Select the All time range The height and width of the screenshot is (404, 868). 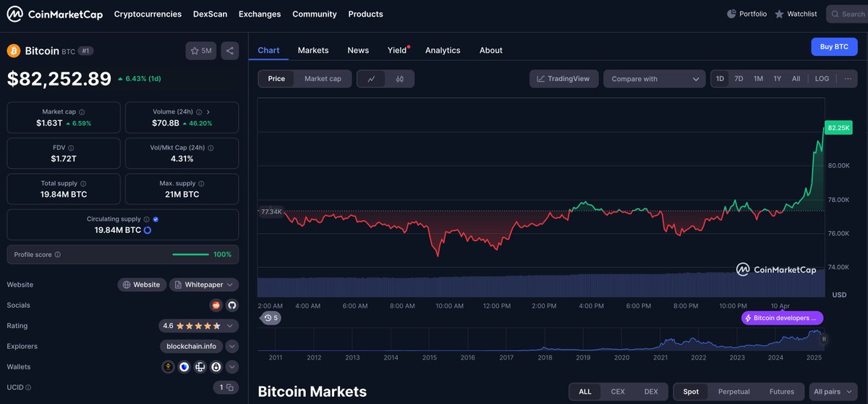click(x=796, y=79)
